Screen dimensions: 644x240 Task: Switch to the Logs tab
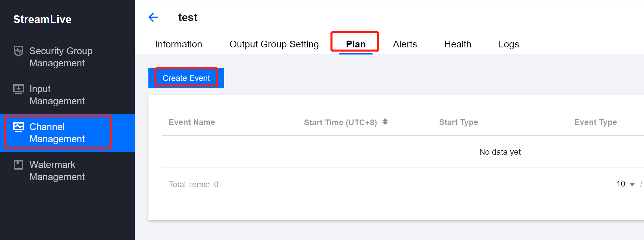[508, 44]
